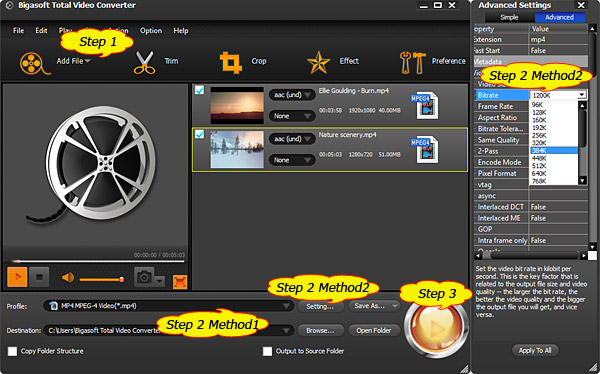Expand the Destination path dropdown
Screen dimensions: 600x374
pyautogui.click(x=286, y=330)
